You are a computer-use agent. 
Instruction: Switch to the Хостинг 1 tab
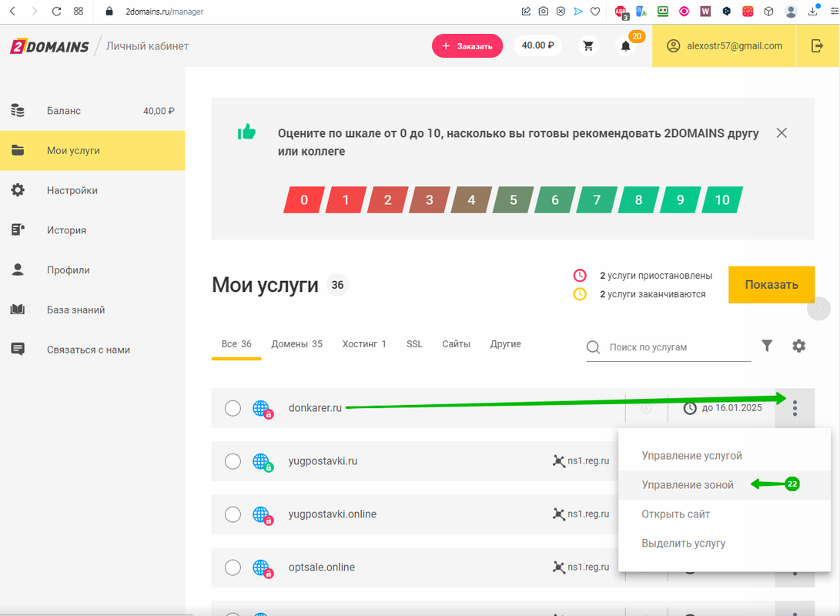tap(364, 344)
